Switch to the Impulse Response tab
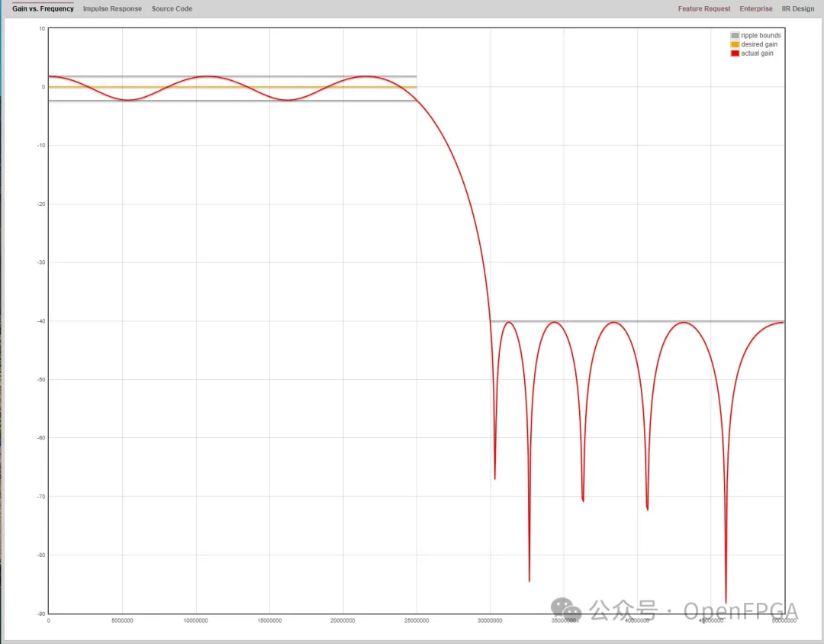This screenshot has width=824, height=644. click(x=112, y=9)
